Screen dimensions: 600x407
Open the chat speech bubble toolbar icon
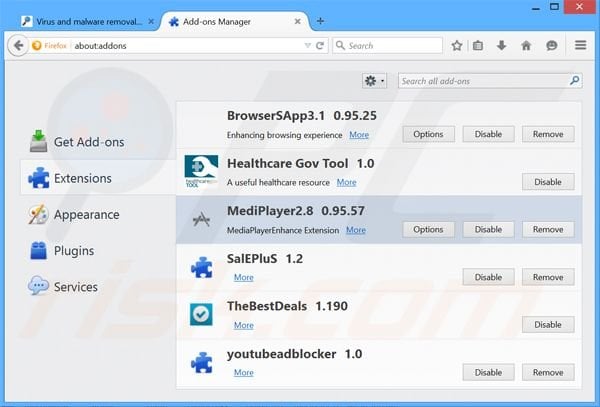(551, 46)
